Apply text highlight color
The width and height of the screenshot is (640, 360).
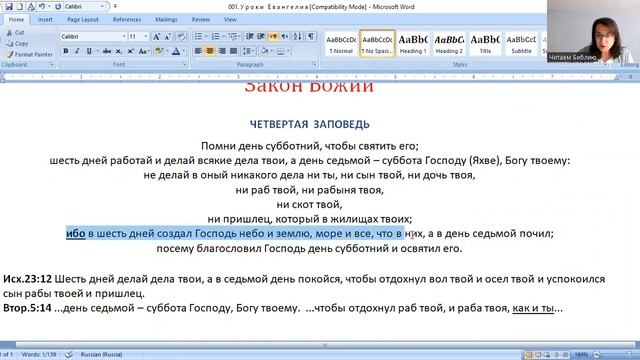coord(159,51)
